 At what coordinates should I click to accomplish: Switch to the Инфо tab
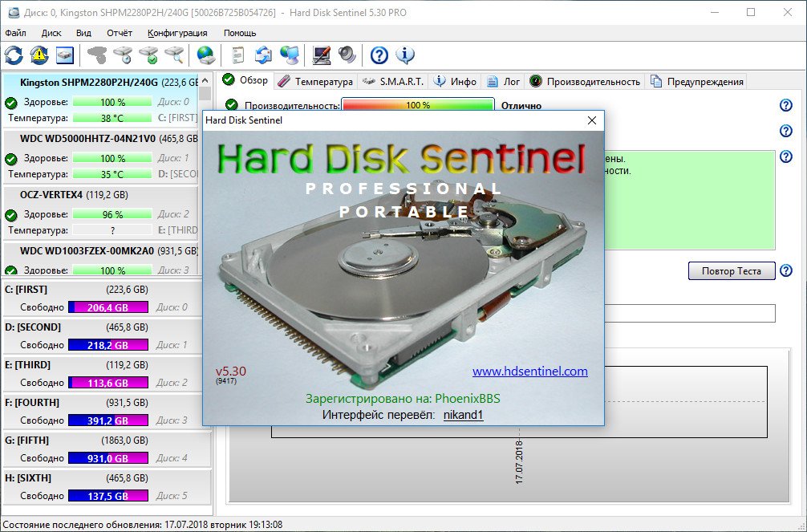click(x=455, y=81)
